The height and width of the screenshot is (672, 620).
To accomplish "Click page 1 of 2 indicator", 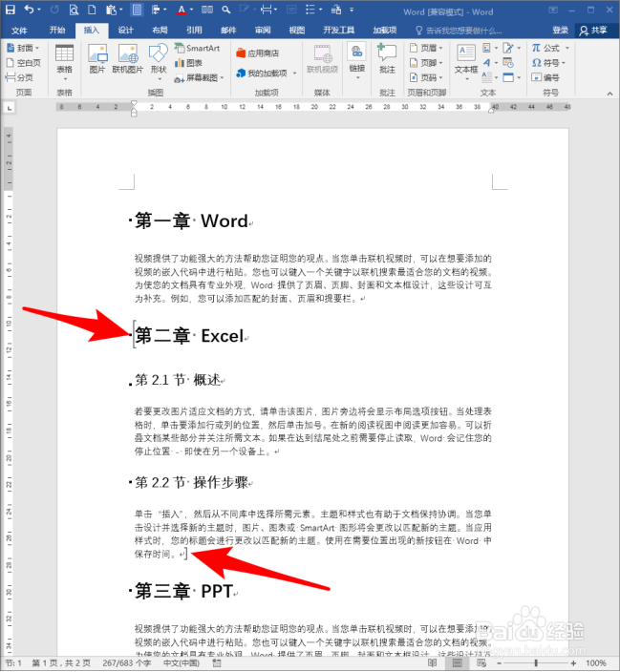I will coord(61,663).
